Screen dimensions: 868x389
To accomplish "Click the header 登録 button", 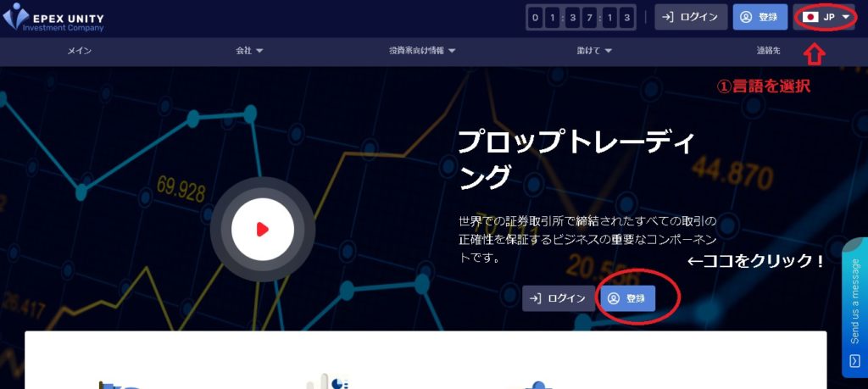I will click(760, 17).
